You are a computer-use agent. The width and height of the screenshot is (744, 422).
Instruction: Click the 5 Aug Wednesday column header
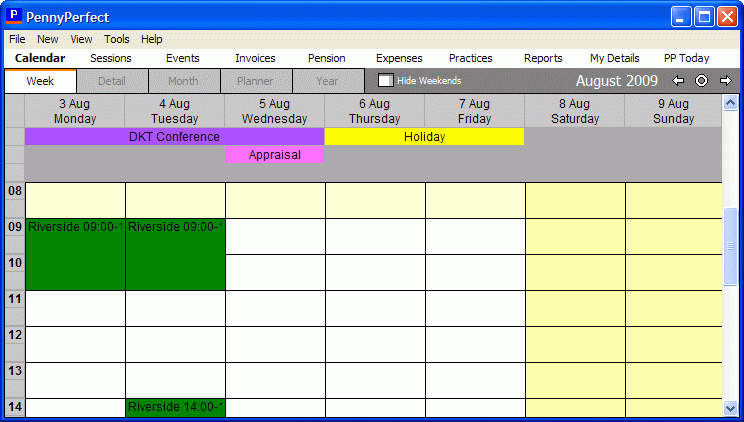[275, 111]
